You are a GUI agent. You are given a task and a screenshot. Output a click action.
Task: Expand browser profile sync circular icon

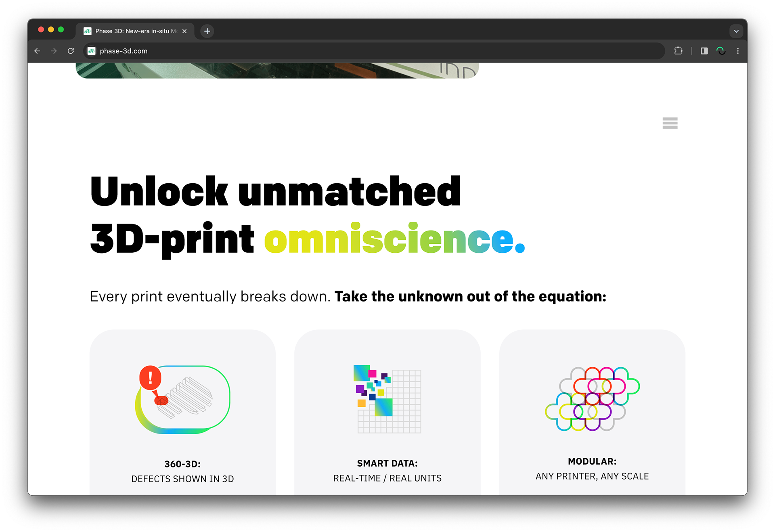pyautogui.click(x=721, y=51)
